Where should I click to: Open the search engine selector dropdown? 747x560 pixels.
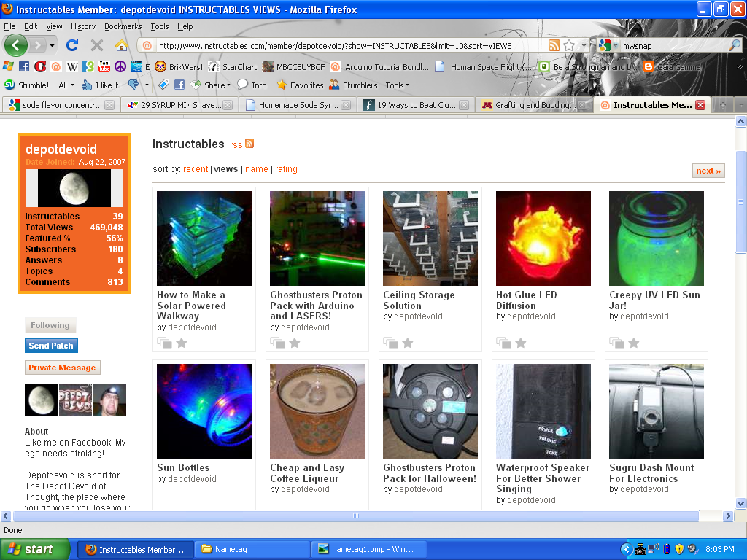tap(616, 46)
